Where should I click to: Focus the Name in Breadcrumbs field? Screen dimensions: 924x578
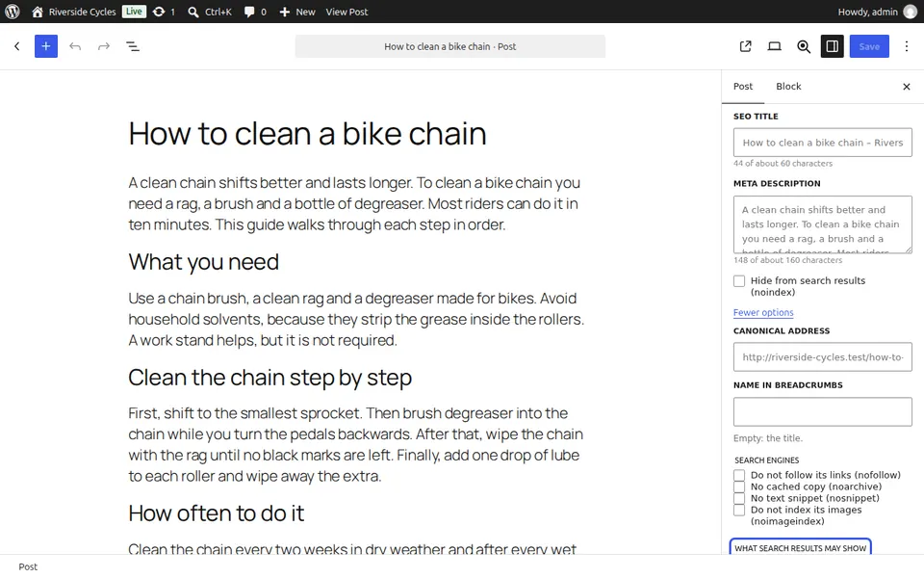823,411
